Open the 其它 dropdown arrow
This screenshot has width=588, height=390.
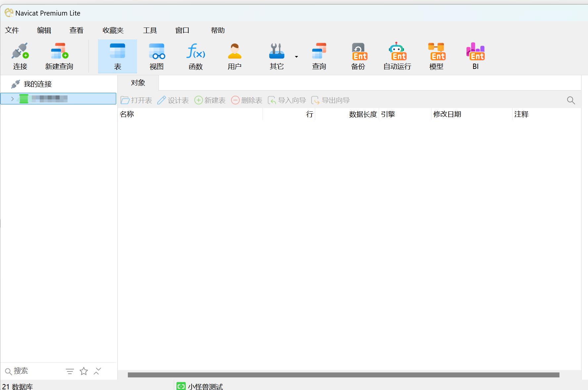[296, 56]
